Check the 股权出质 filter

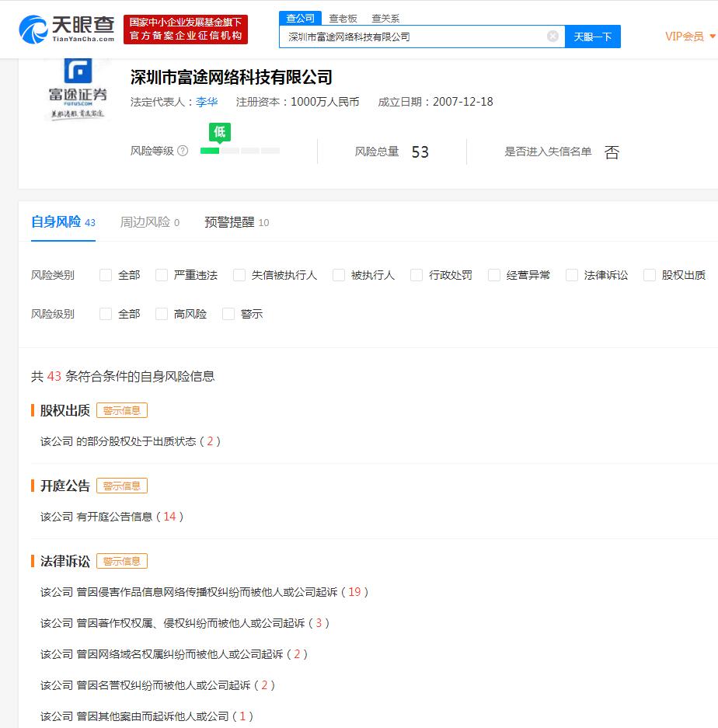[x=650, y=275]
